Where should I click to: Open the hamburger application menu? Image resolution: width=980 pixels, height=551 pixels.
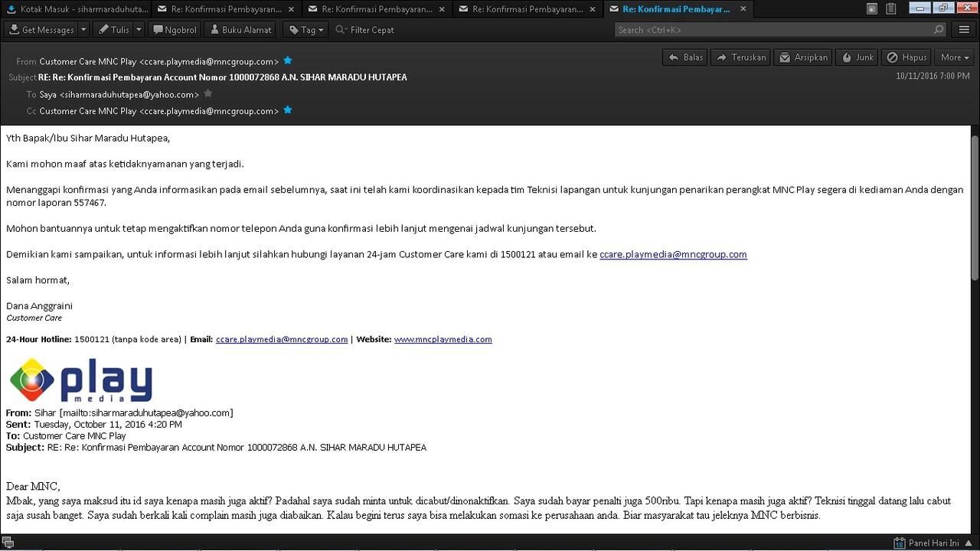964,30
